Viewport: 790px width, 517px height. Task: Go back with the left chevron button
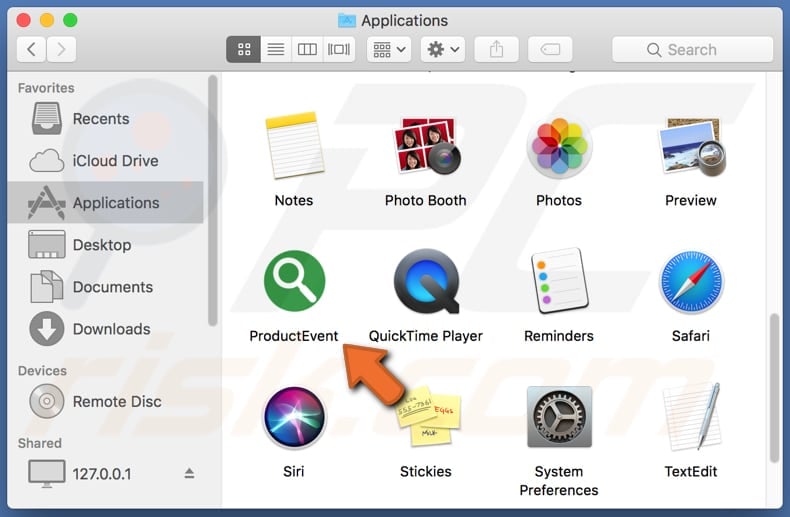click(31, 49)
